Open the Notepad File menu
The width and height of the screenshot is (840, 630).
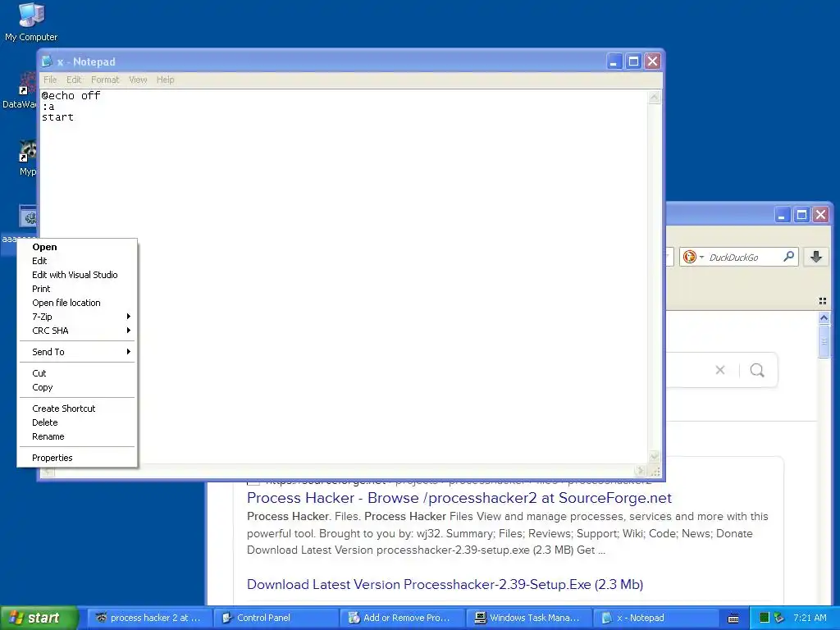point(50,80)
